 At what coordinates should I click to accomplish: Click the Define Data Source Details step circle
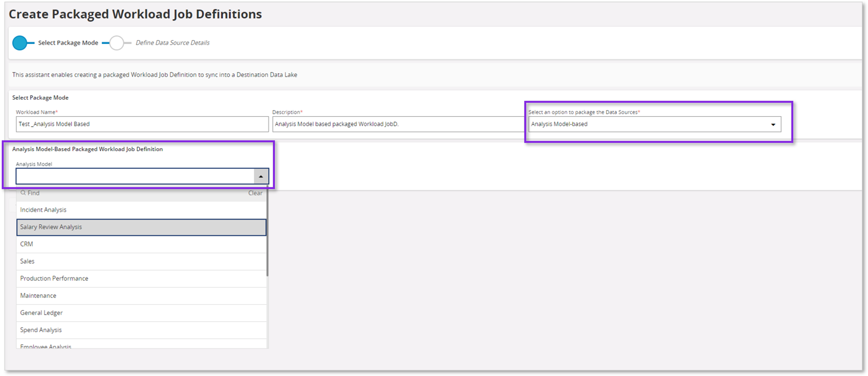(x=117, y=43)
